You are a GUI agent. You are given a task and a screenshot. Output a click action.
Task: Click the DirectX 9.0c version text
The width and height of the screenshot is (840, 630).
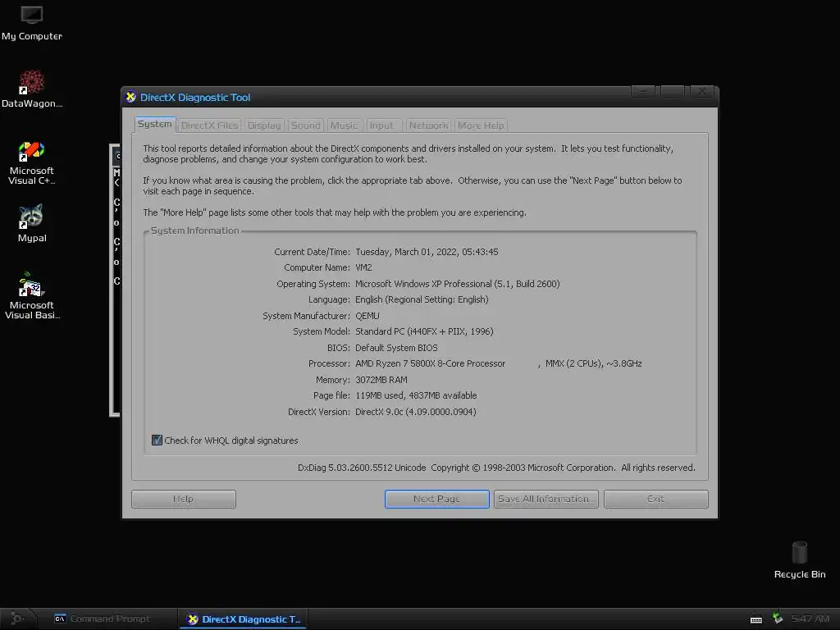tap(416, 412)
